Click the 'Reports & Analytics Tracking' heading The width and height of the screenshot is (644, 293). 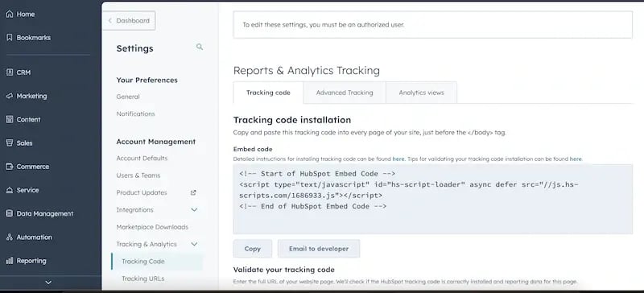(x=307, y=71)
